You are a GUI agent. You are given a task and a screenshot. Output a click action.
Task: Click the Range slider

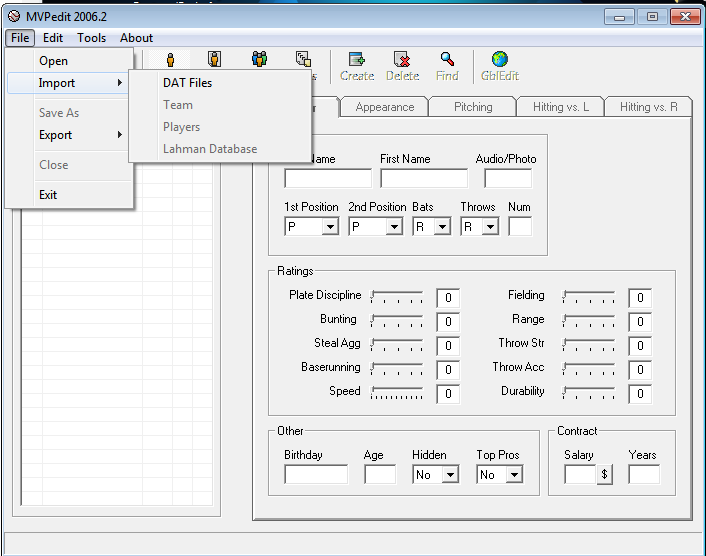[x=588, y=321]
